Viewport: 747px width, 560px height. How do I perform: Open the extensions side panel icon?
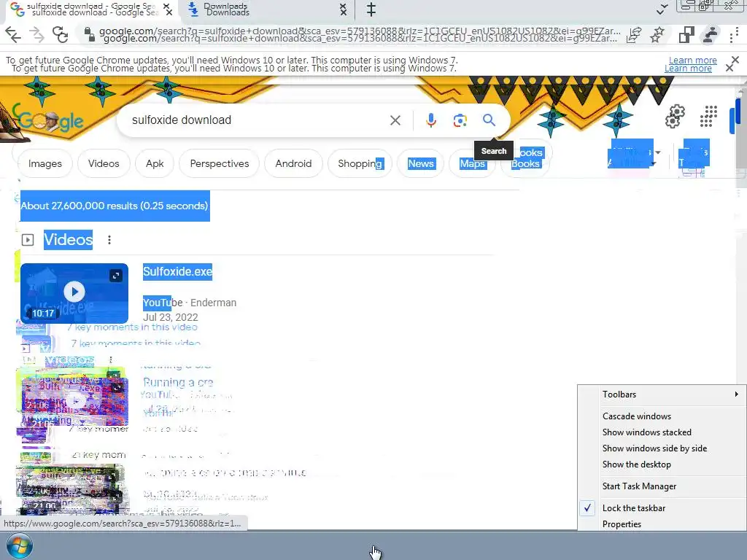tap(686, 35)
